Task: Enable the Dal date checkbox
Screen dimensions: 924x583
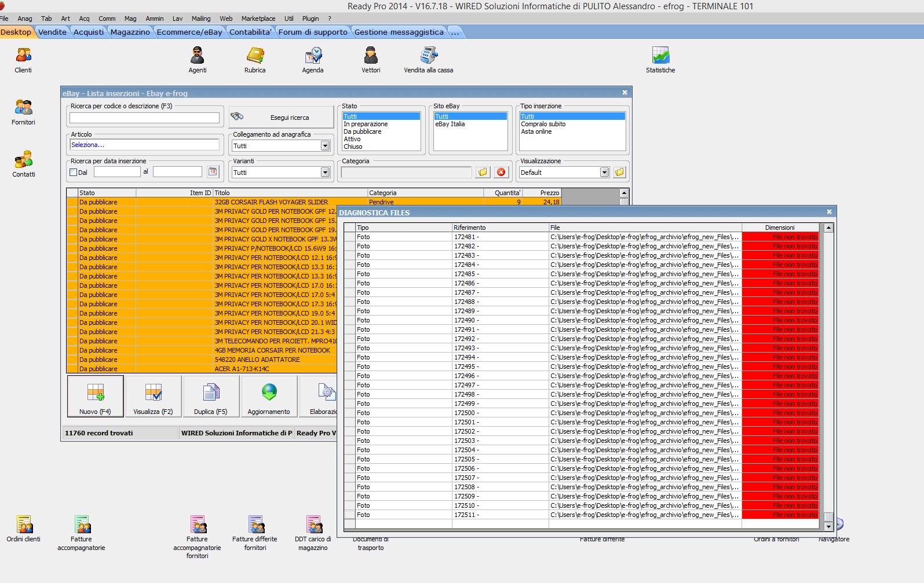Action: pos(74,173)
